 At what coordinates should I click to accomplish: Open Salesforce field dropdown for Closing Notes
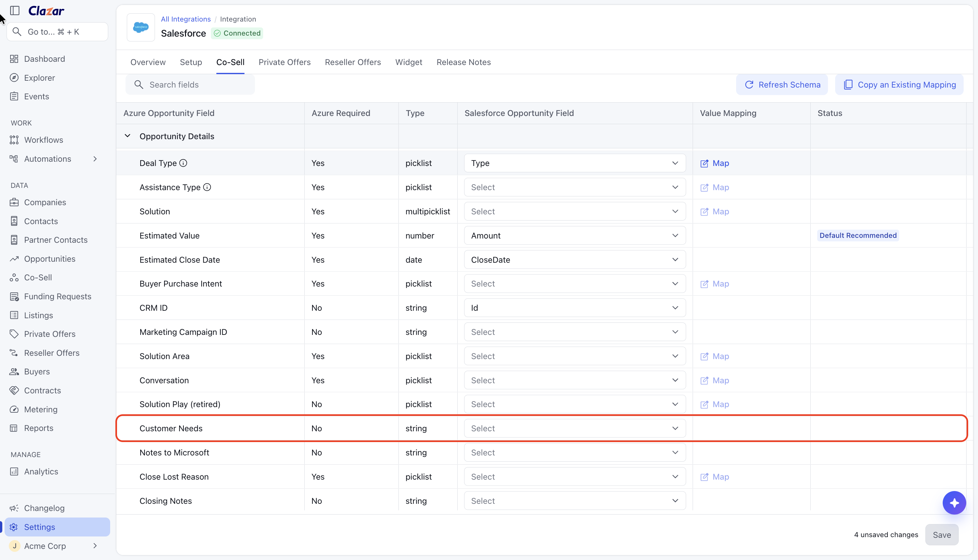pos(575,501)
